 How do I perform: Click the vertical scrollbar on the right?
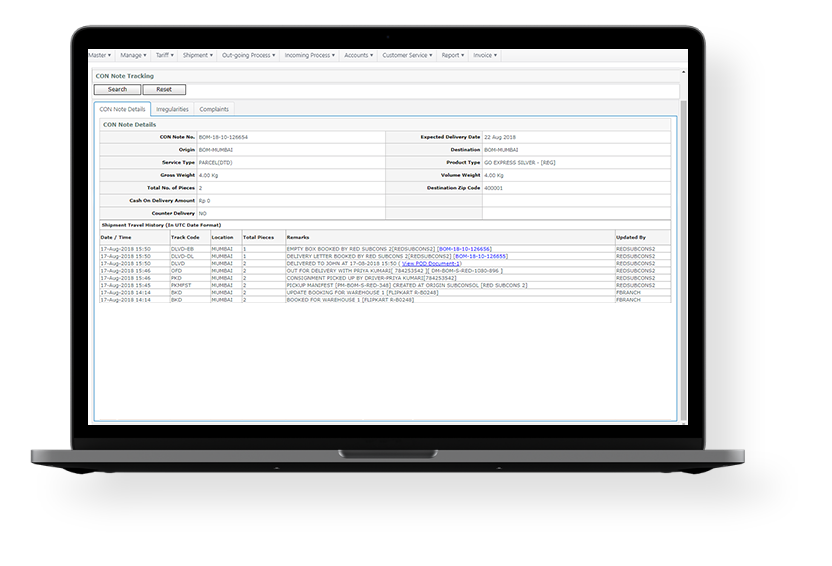click(x=683, y=250)
